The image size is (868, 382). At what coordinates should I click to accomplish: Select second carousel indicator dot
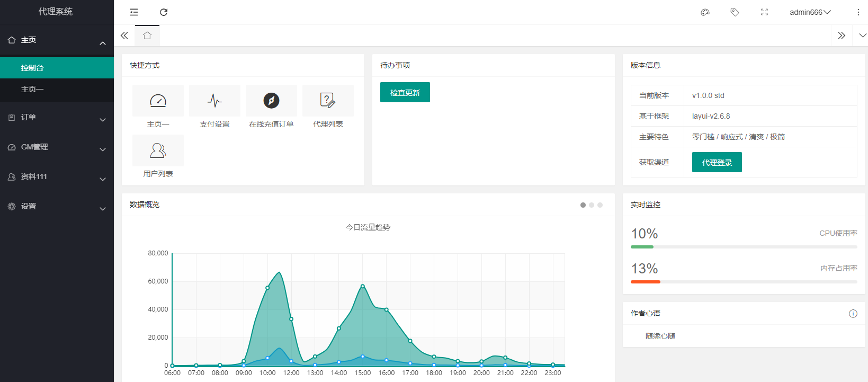coord(592,205)
